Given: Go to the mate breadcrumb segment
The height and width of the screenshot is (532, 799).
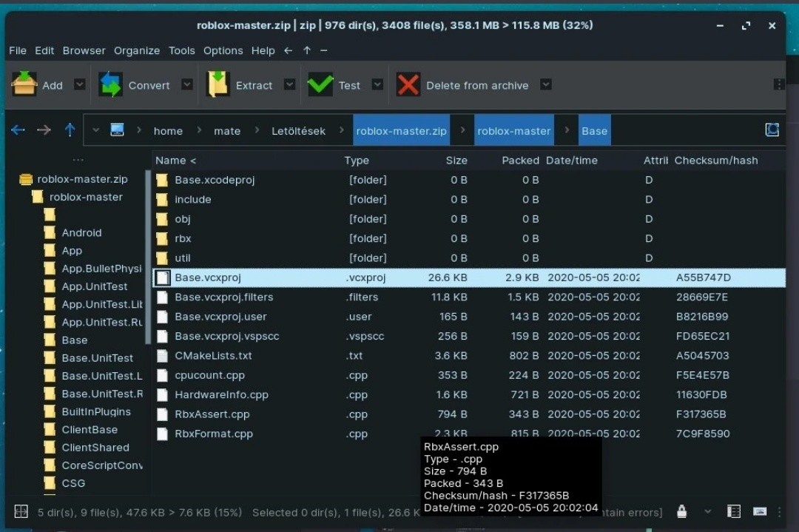Looking at the screenshot, I should click(x=227, y=131).
